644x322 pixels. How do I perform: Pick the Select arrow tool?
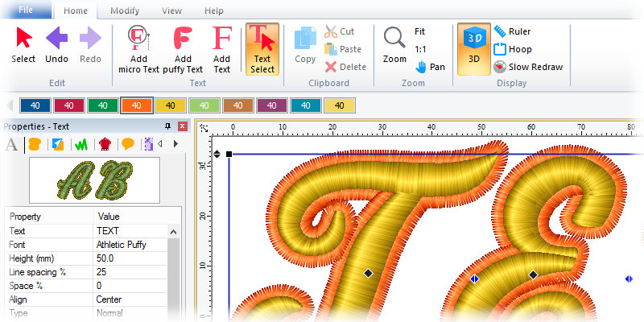(x=23, y=44)
